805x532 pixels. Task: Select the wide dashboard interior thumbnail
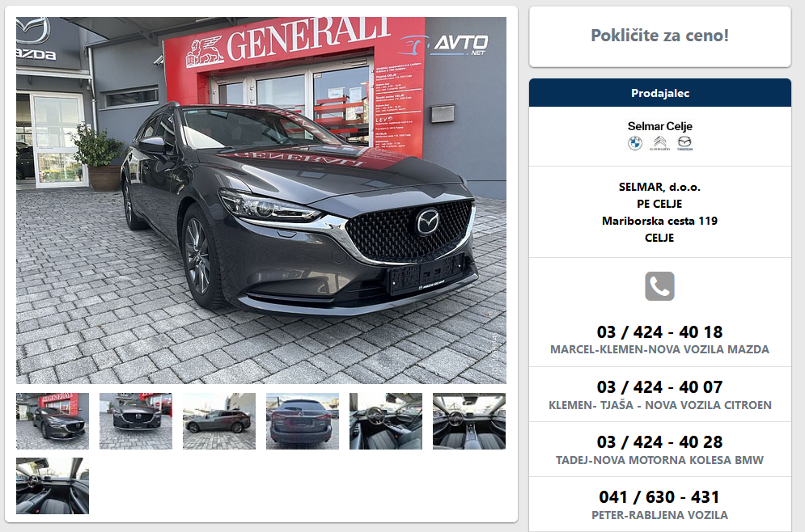coord(469,421)
